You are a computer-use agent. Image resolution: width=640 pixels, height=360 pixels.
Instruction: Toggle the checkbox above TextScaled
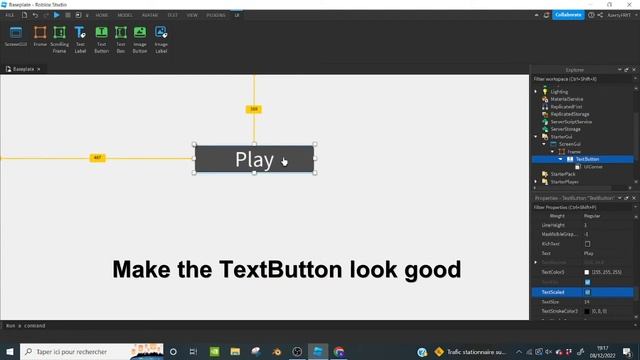point(587,282)
